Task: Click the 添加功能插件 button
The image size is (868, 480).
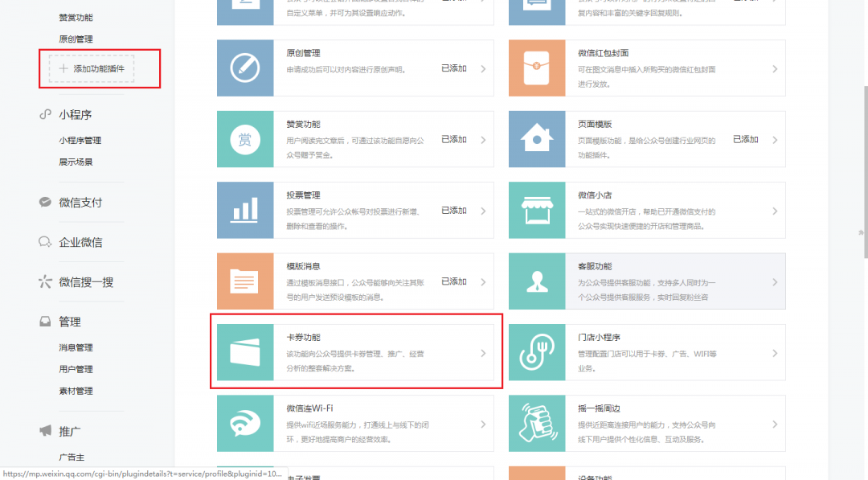Action: pos(91,69)
